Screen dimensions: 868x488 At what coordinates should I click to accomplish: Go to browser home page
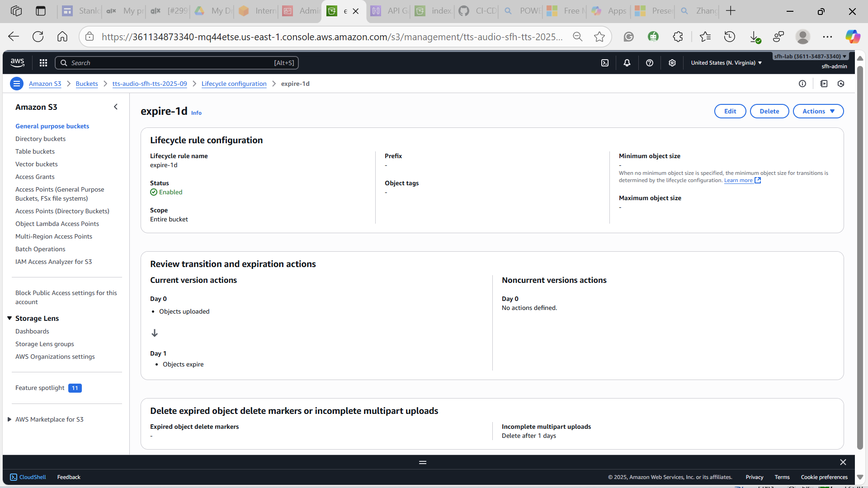62,37
